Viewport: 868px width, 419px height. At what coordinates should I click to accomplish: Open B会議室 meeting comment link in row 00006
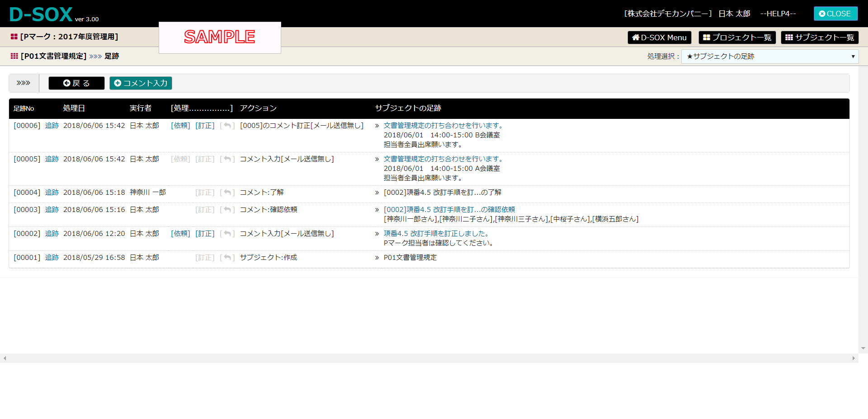click(444, 126)
